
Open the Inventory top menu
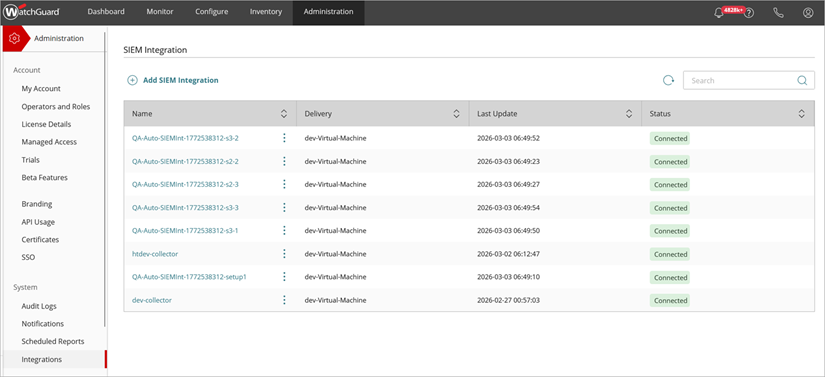pos(266,12)
